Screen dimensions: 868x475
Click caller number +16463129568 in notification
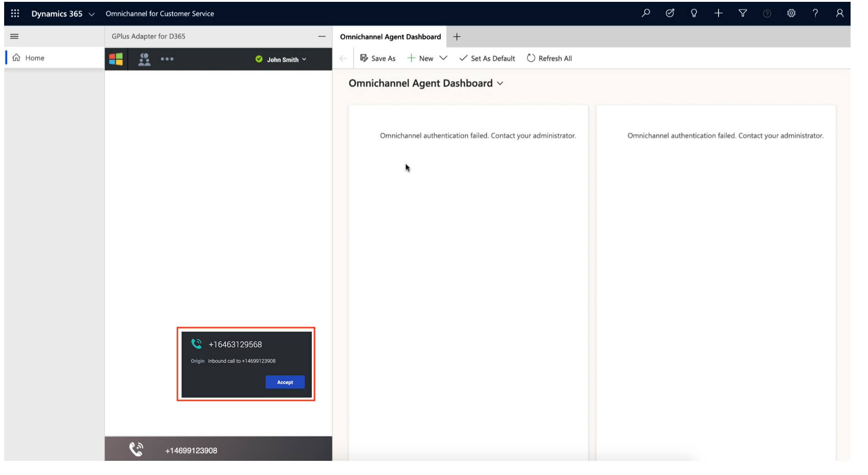tap(235, 344)
